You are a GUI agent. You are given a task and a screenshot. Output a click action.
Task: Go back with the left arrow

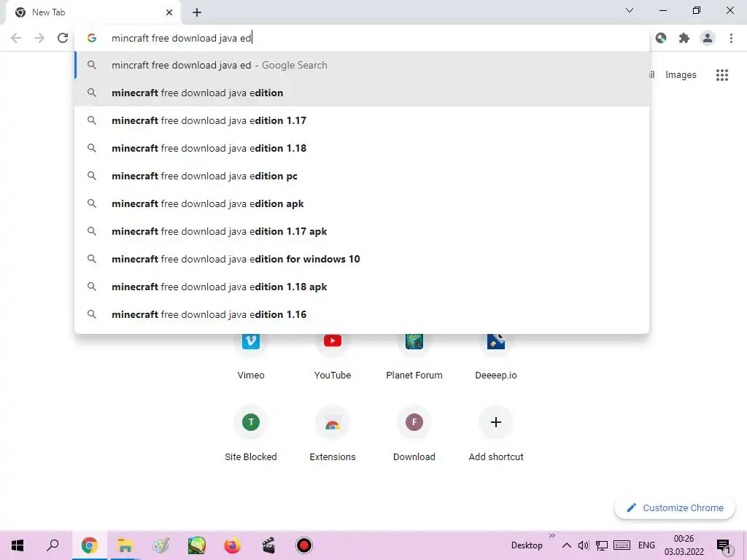tap(16, 38)
